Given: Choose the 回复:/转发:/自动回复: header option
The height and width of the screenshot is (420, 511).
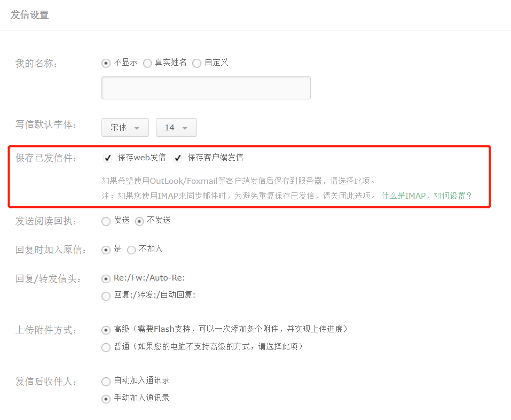Looking at the screenshot, I should coord(106,295).
